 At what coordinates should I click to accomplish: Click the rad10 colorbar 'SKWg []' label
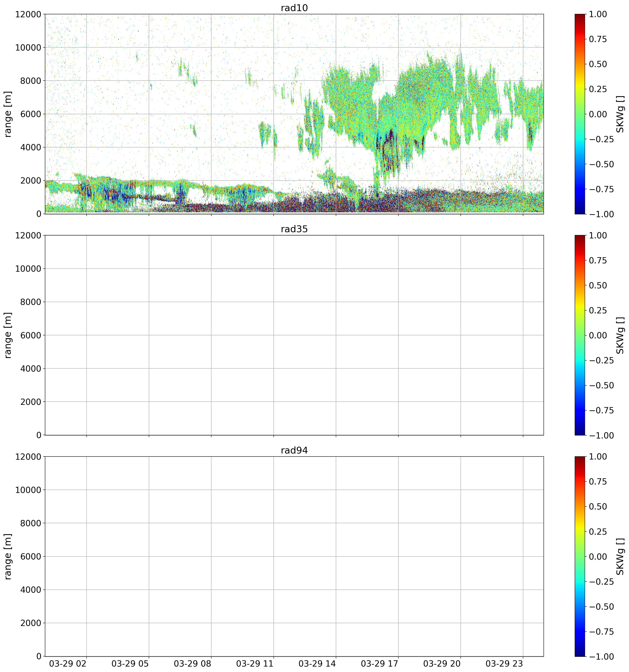point(620,114)
